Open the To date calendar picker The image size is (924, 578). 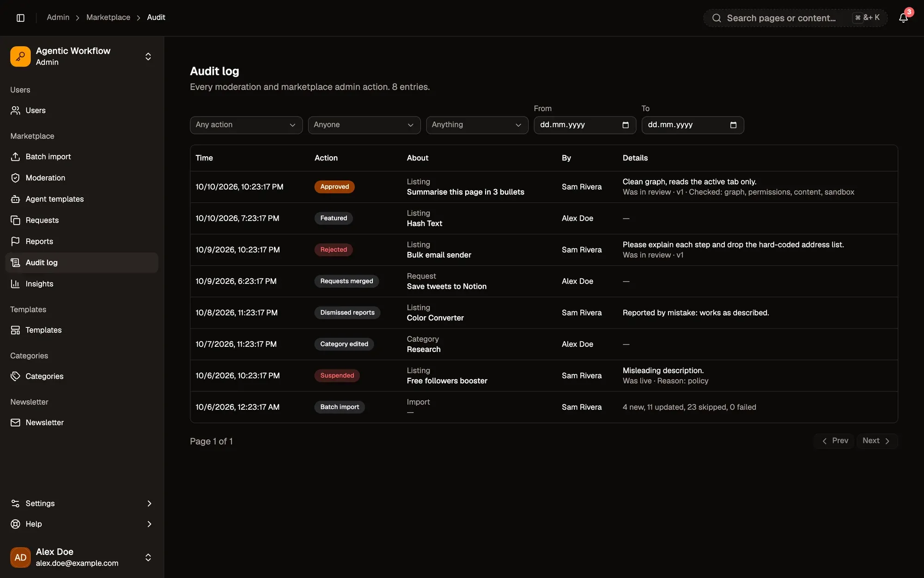(733, 125)
